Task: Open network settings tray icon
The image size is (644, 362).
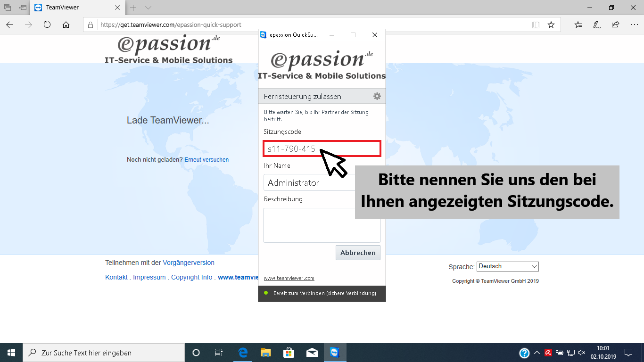Action: coord(571,353)
